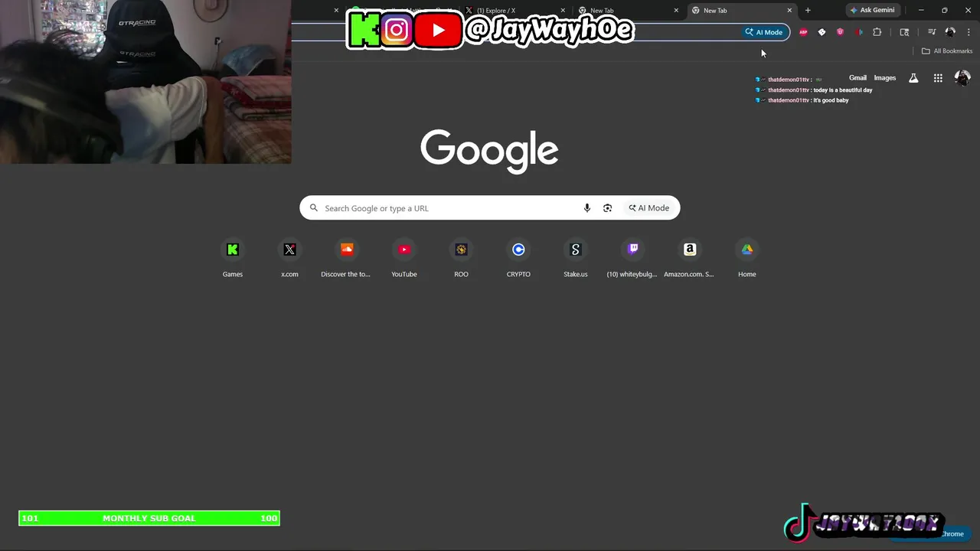980x551 pixels.
Task: Open the media controls toolbar icon
Action: coord(932,32)
